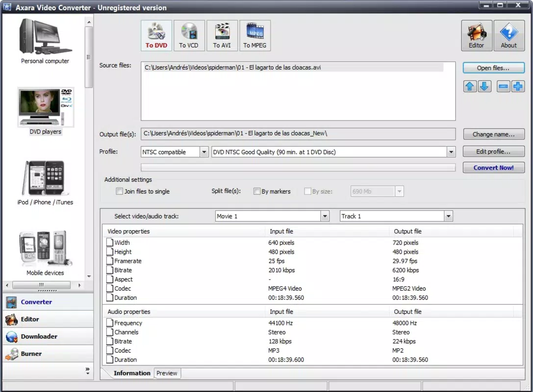Toggle the video Codec property checkbox
533x392 pixels.
tap(110, 288)
